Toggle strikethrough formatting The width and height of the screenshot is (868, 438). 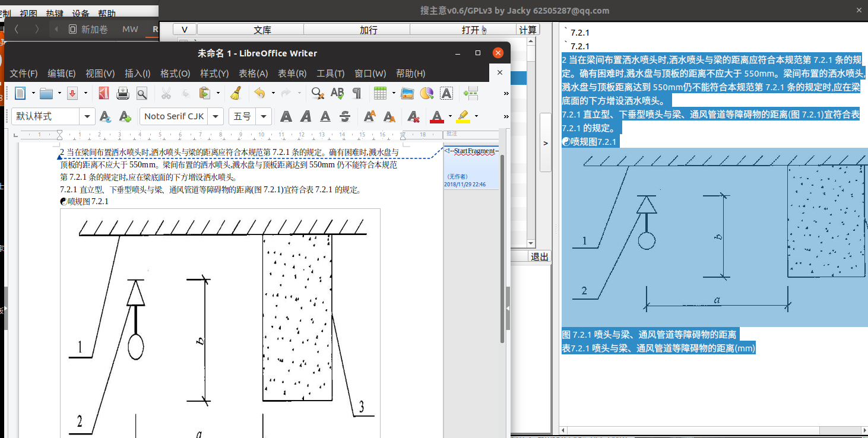click(x=344, y=116)
